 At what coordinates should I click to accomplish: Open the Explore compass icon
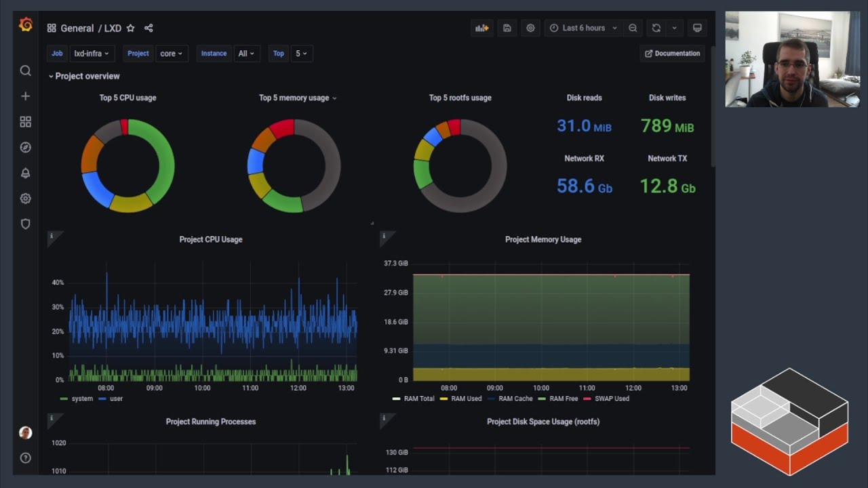[x=26, y=147]
